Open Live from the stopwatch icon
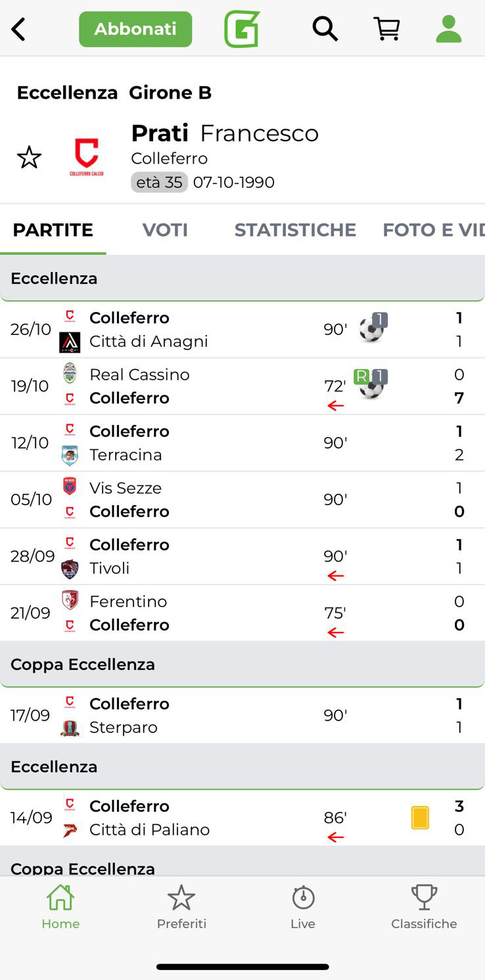 pos(303,906)
